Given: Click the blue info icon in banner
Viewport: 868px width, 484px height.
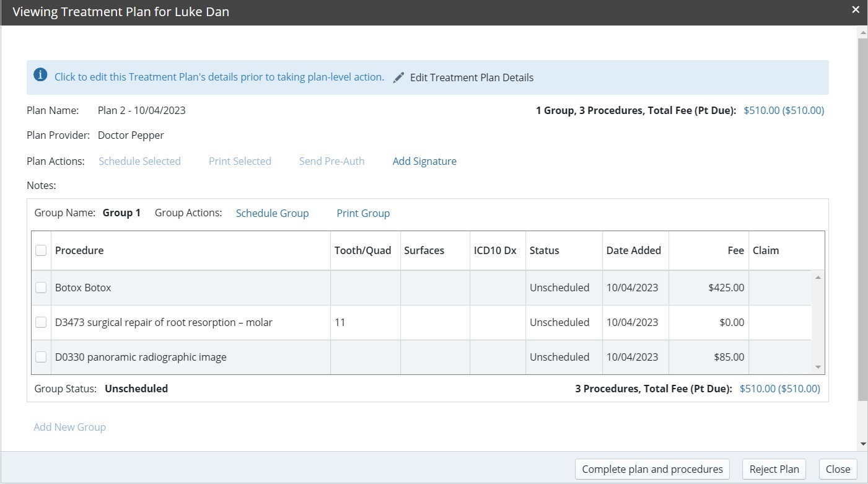Looking at the screenshot, I should pyautogui.click(x=40, y=76).
